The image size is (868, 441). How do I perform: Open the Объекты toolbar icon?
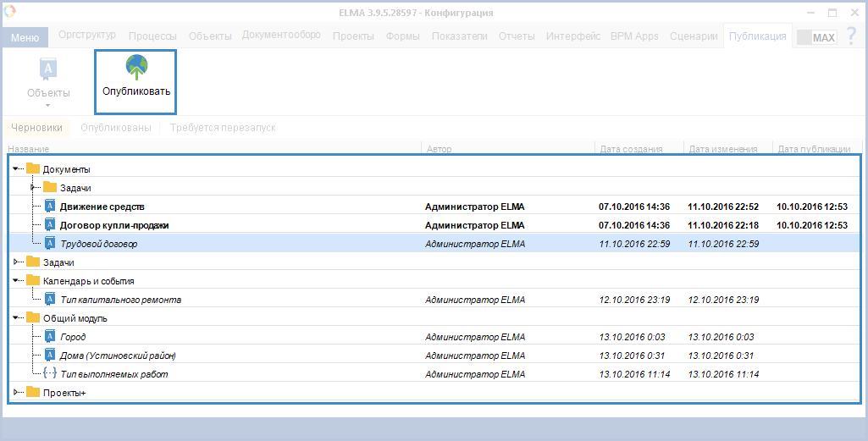click(x=48, y=69)
